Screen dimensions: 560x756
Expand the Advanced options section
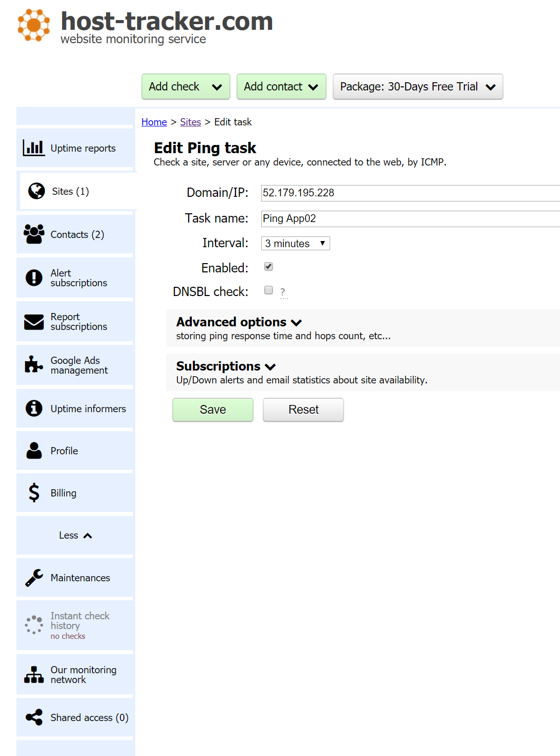coord(239,322)
